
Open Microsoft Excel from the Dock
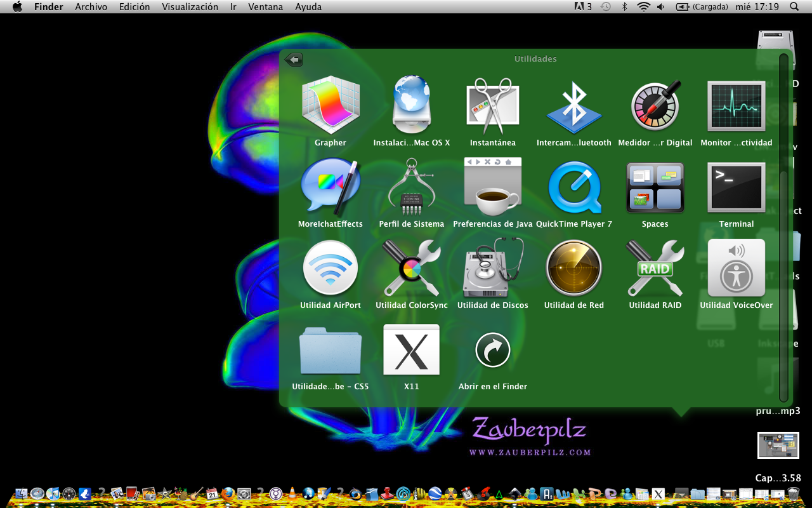(x=579, y=493)
